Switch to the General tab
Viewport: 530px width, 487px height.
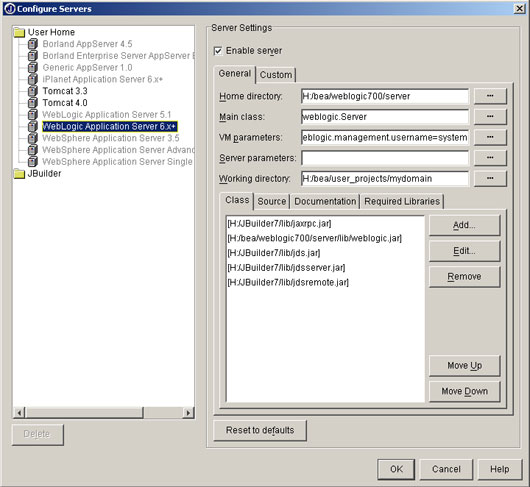click(235, 74)
